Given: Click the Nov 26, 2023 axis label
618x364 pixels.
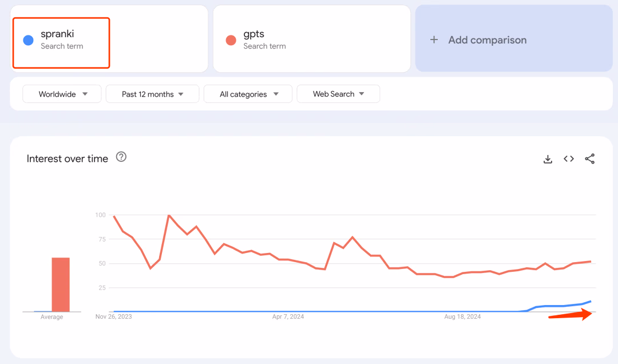Looking at the screenshot, I should (x=113, y=316).
